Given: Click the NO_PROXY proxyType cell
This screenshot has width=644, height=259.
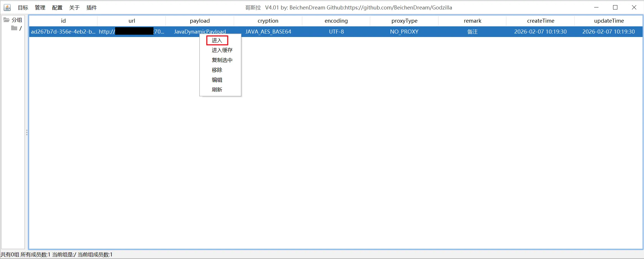Looking at the screenshot, I should coord(404,32).
